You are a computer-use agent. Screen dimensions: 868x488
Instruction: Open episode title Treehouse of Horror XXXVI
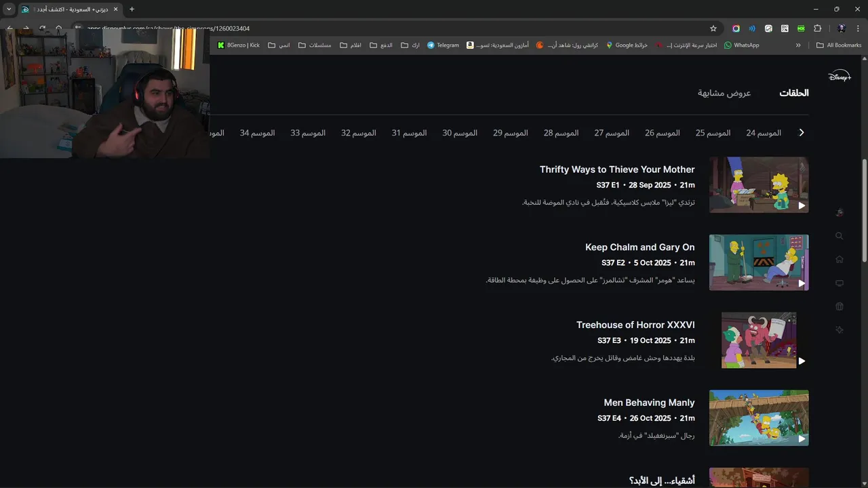635,325
